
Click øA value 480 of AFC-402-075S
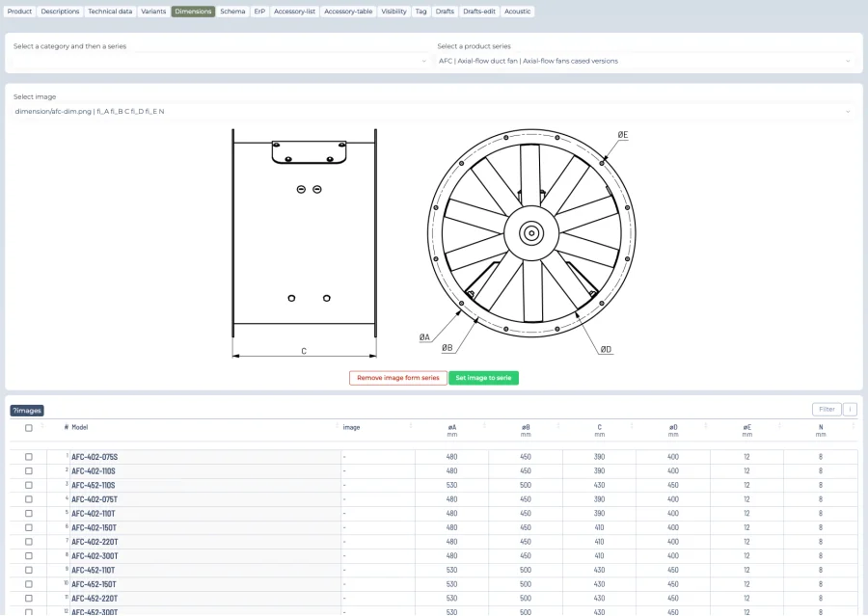[451, 457]
